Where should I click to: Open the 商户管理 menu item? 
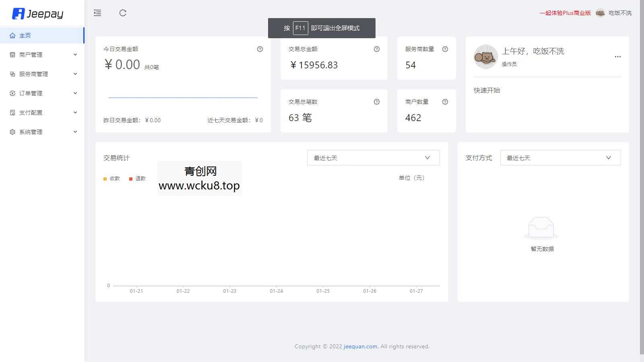[31, 54]
